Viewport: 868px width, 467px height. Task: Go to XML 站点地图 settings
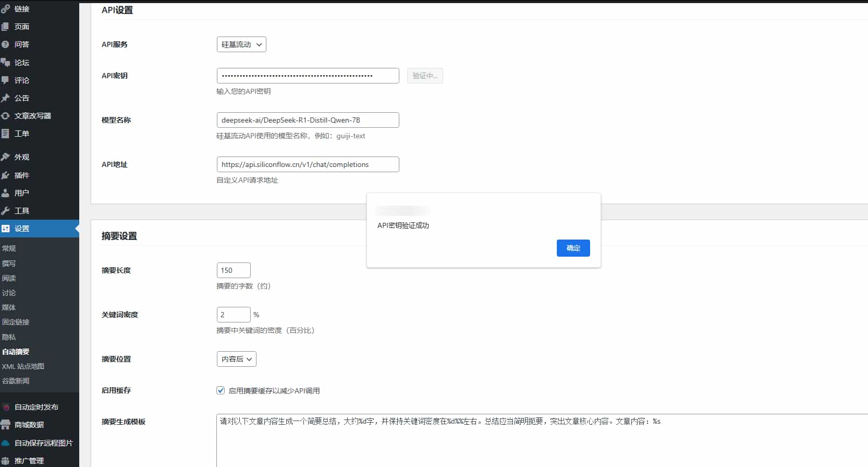pos(23,366)
